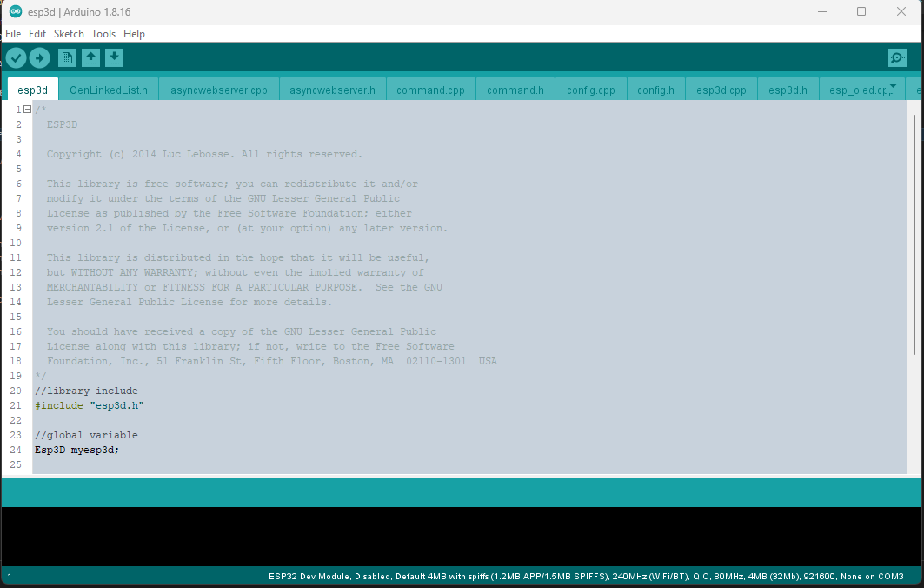Click the Verify (checkmark) toolbar icon

click(x=16, y=57)
